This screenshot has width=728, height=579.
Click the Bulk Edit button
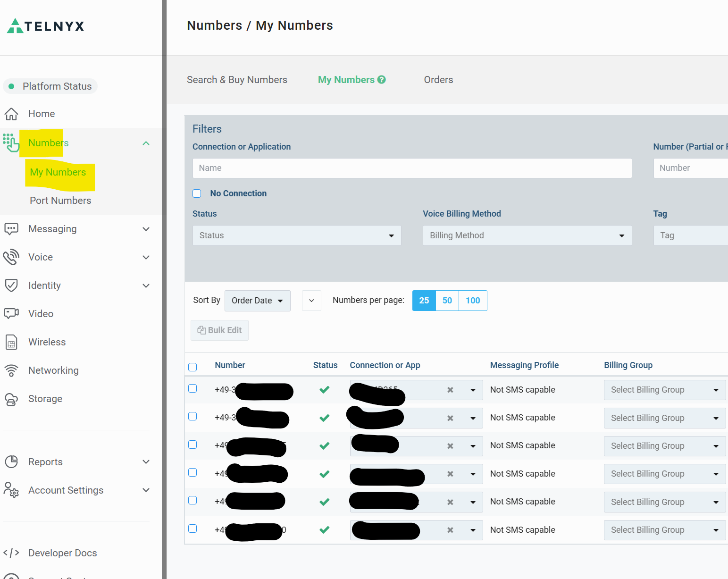(x=219, y=330)
